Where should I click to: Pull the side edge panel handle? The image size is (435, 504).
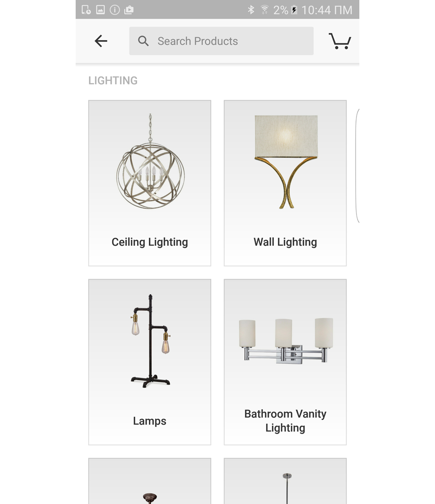(357, 165)
